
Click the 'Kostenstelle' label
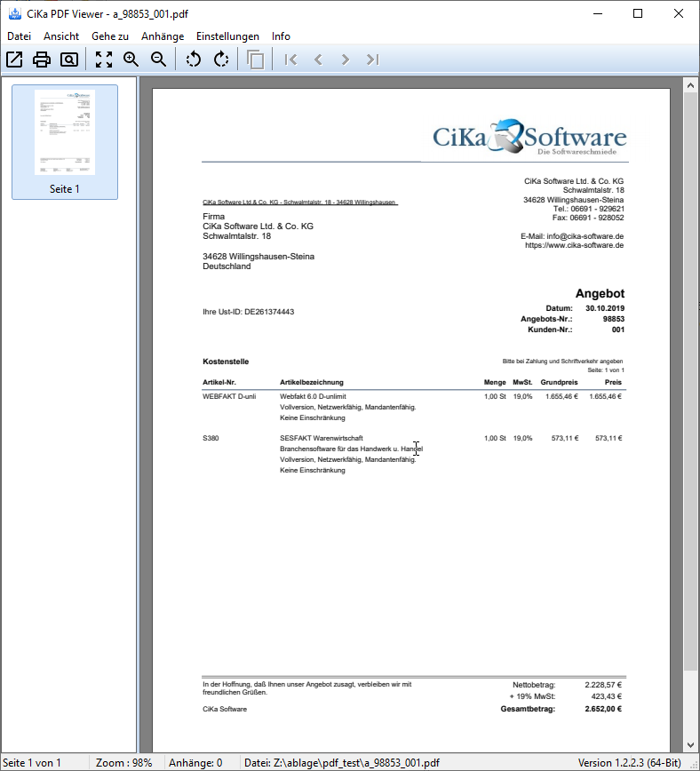pyautogui.click(x=226, y=362)
